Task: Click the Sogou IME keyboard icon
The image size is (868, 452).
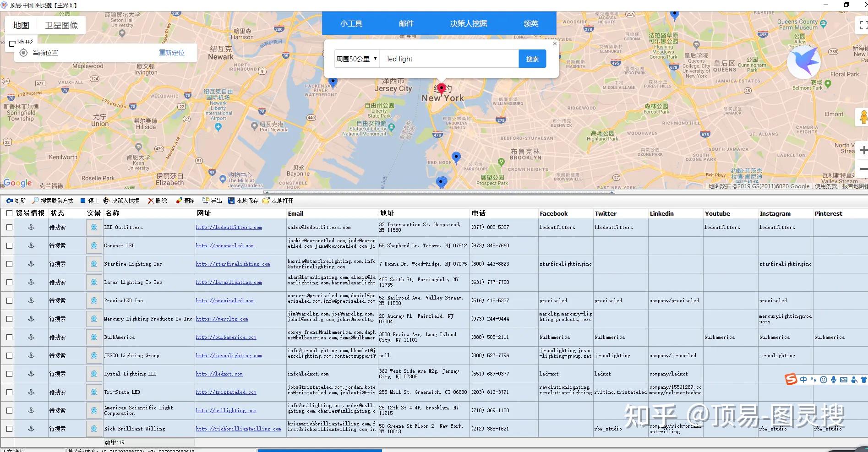Action: [x=844, y=380]
